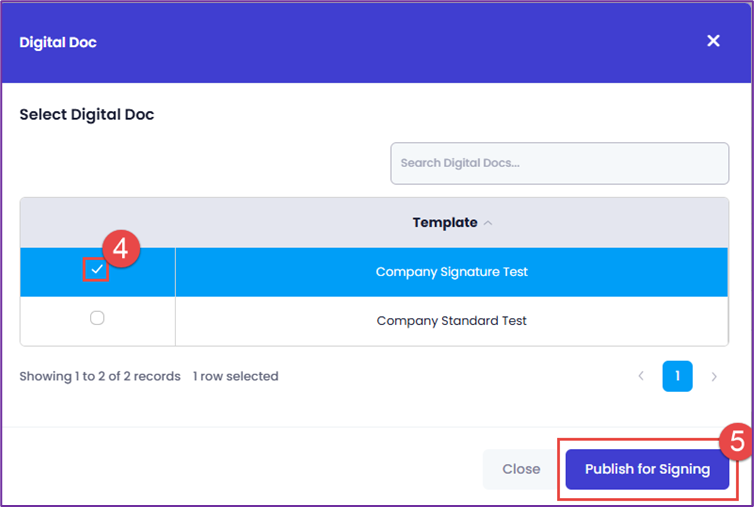Sort by the Template column header
Image resolution: width=754 pixels, height=507 pixels.
pos(445,222)
